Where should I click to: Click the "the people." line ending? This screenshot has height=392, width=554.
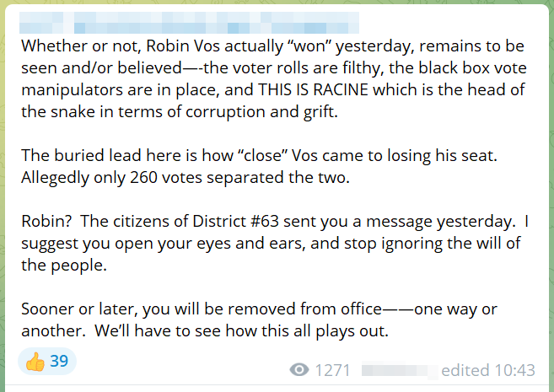(64, 266)
